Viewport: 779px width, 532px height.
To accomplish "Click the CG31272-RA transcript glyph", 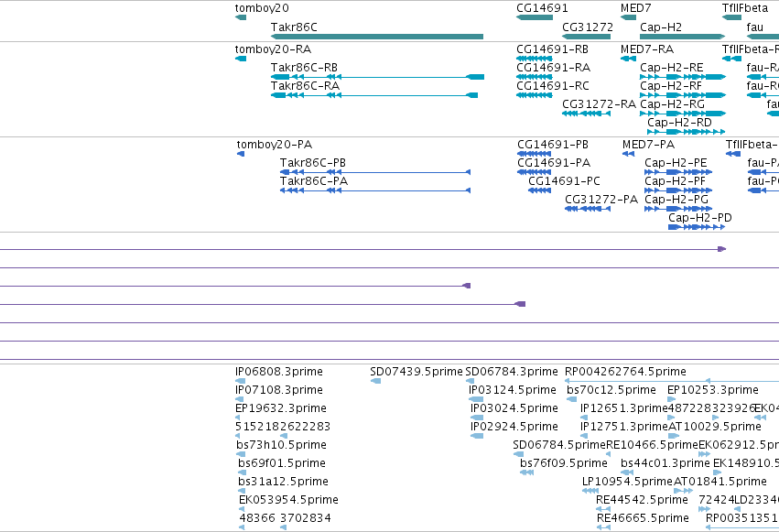I will pos(586,114).
